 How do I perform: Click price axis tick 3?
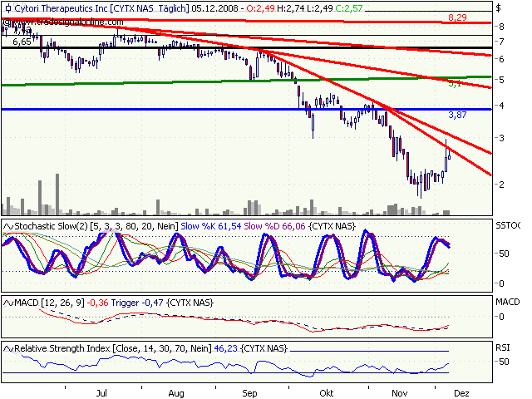[x=501, y=138]
